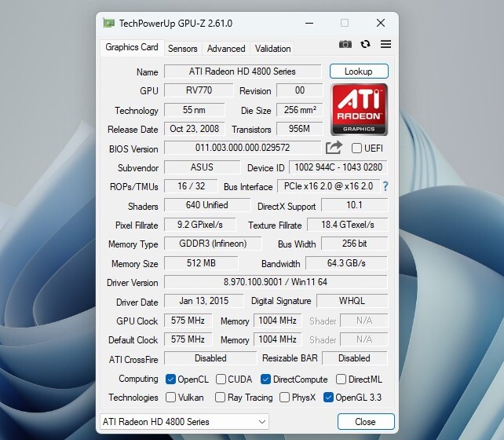Click the refresh arrows icon
The image size is (504, 440).
point(366,44)
